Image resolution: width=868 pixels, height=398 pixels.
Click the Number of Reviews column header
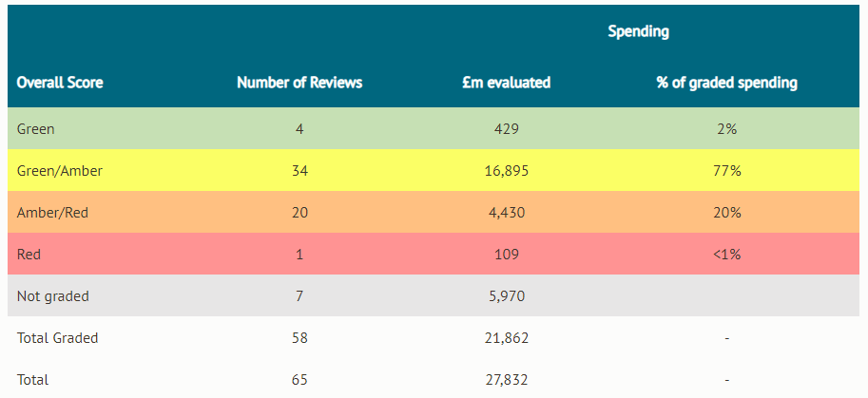click(299, 83)
